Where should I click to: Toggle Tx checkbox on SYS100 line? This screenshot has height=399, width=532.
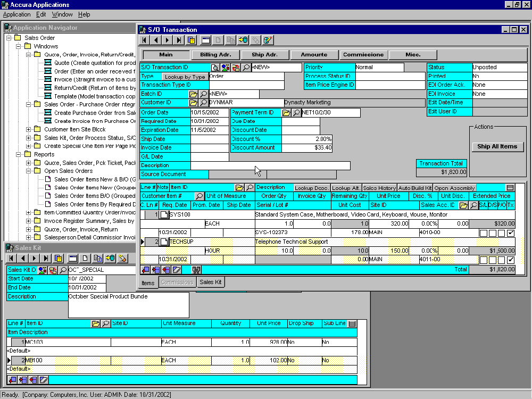point(511,233)
